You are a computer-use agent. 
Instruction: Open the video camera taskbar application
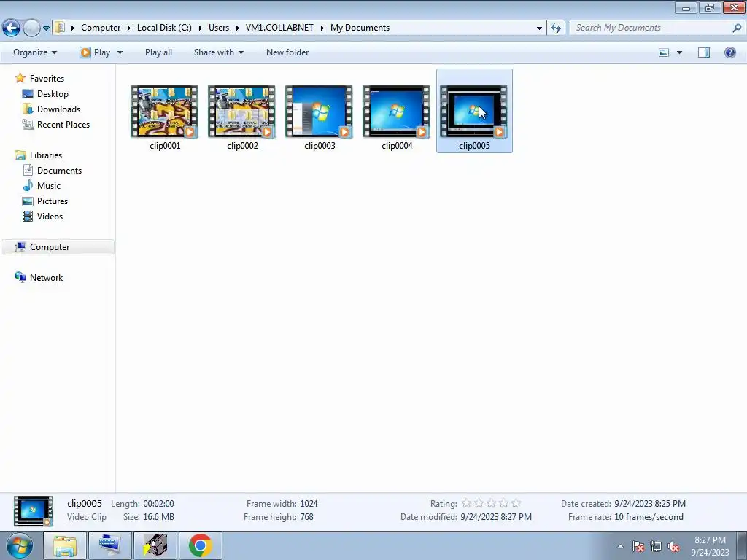[x=155, y=545]
